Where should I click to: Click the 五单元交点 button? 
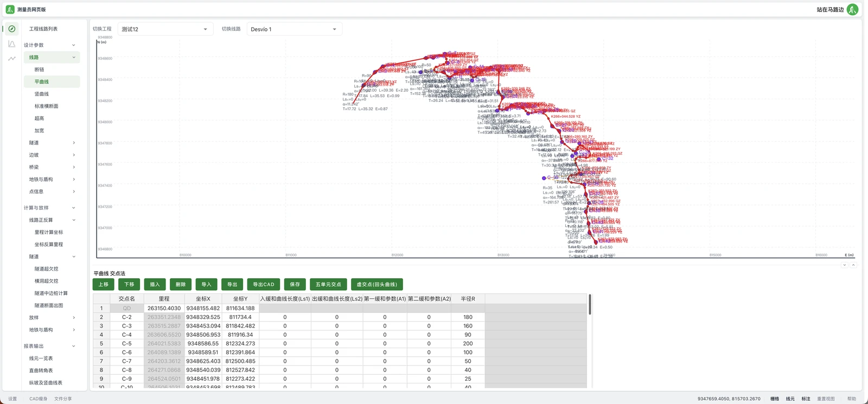click(x=328, y=284)
